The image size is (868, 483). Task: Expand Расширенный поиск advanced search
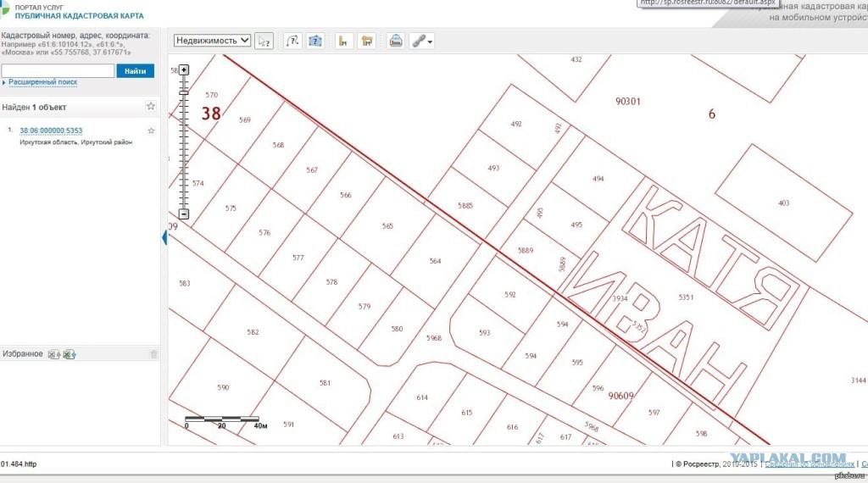(42, 82)
